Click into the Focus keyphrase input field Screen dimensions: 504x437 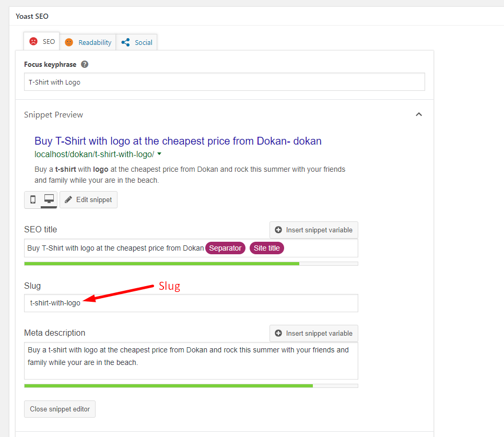point(225,82)
